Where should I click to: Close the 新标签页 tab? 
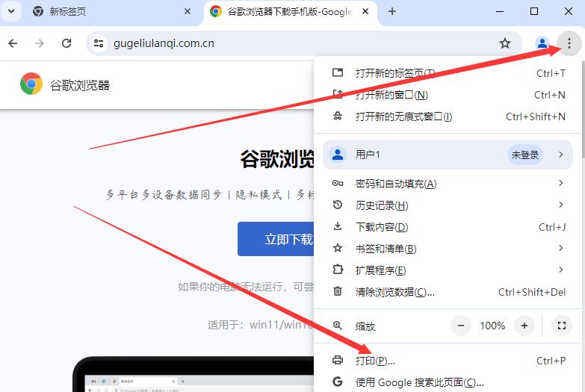(188, 11)
